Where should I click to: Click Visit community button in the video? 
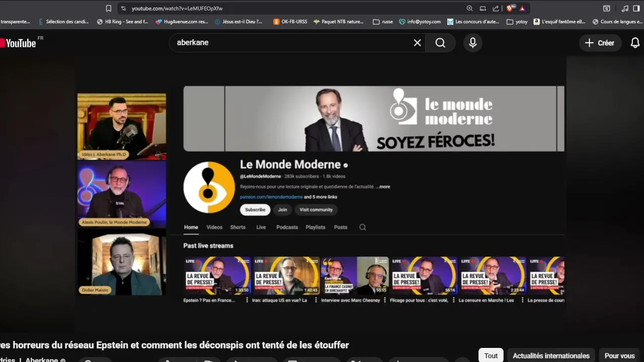tap(316, 210)
